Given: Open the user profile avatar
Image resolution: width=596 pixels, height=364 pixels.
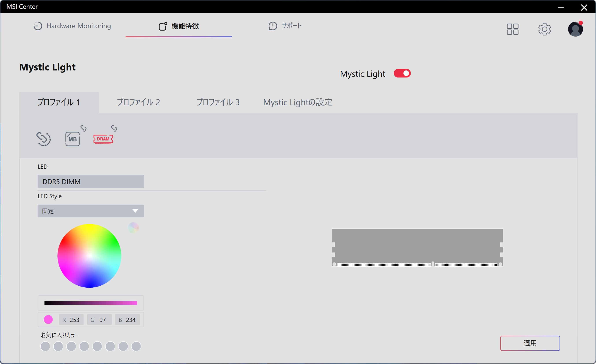Looking at the screenshot, I should [x=576, y=29].
